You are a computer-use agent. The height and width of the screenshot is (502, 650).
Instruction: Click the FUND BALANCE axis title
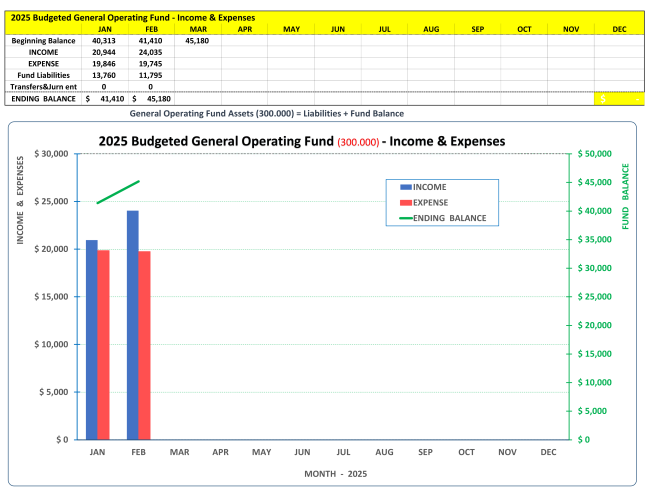click(x=626, y=197)
